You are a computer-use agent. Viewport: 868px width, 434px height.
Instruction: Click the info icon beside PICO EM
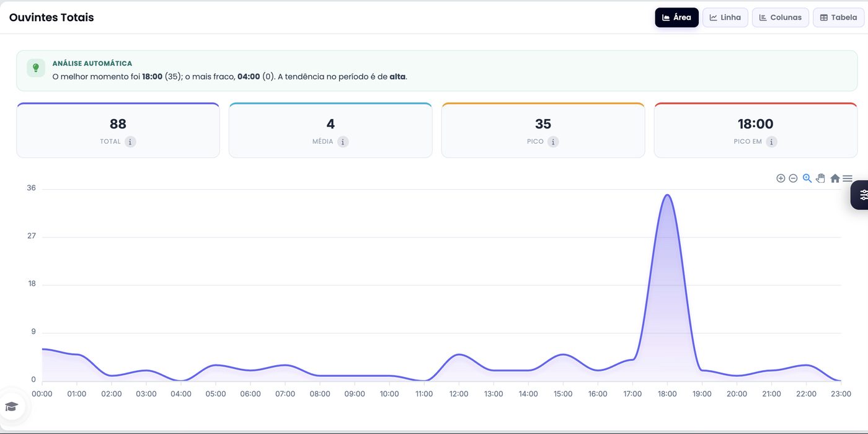(771, 142)
